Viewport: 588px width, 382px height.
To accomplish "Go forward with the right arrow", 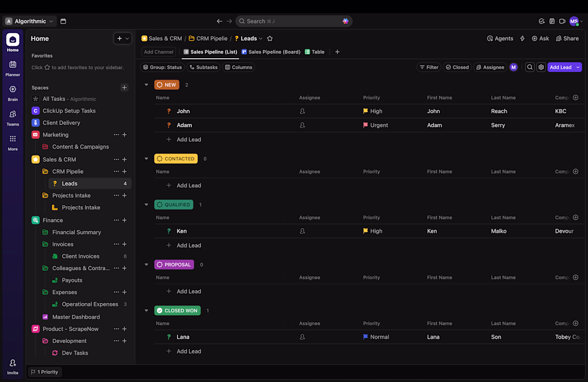I will 229,21.
